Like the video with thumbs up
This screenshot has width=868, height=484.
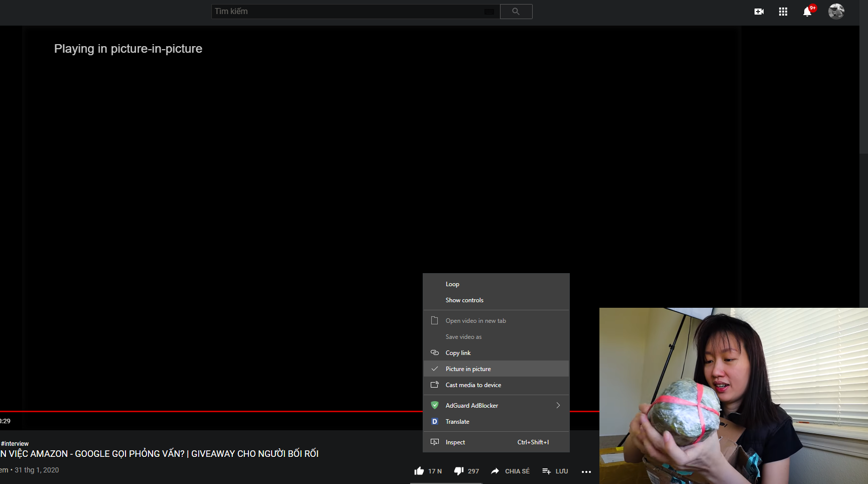[x=419, y=471]
